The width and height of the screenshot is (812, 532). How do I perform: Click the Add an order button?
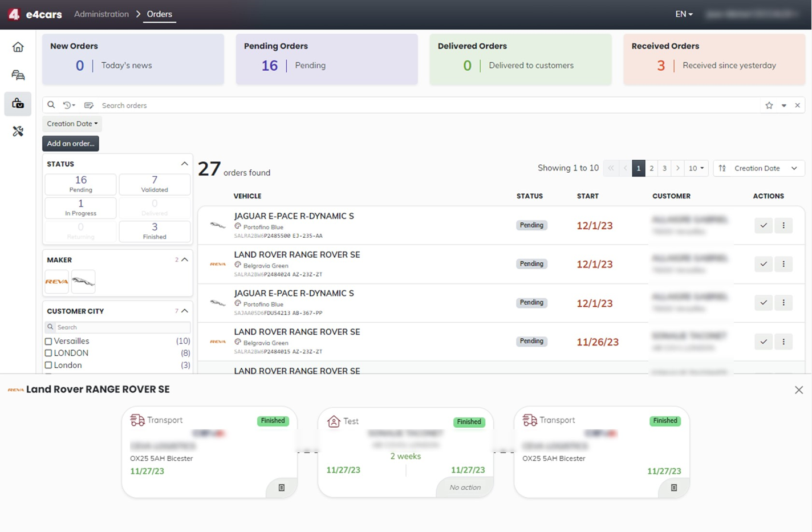coord(71,144)
